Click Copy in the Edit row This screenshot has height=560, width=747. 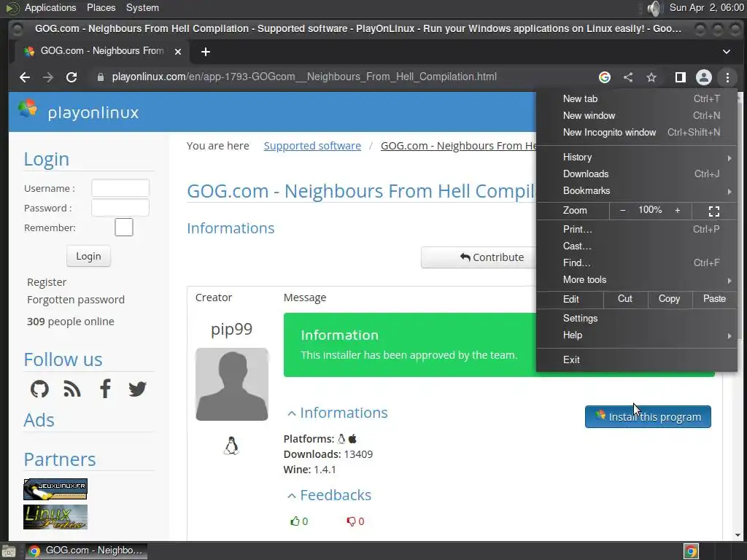(670, 298)
